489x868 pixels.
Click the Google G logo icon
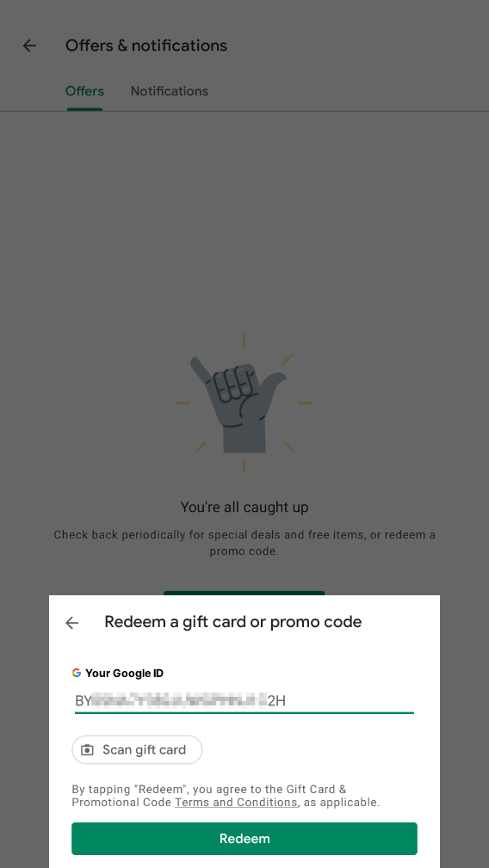(x=77, y=673)
